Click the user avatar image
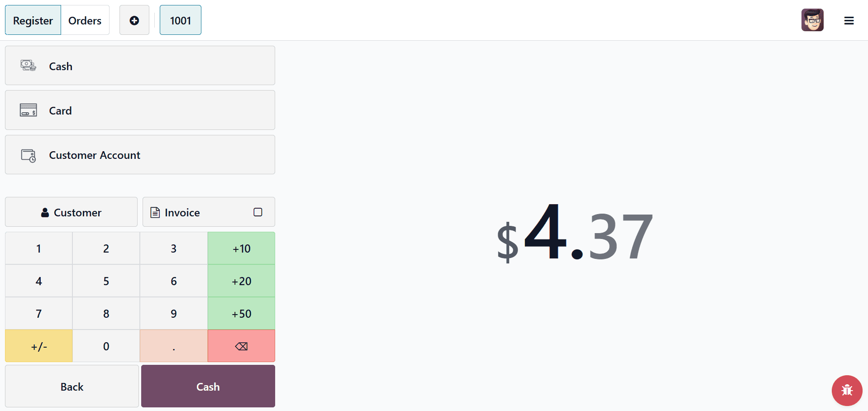 (x=812, y=19)
